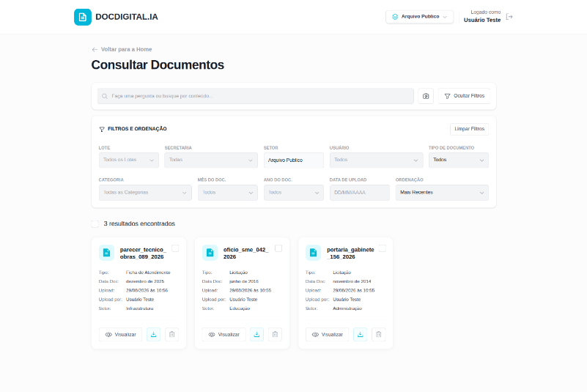Click 'Ficha de Atendimento' type value
587x392 pixels.
click(x=148, y=273)
